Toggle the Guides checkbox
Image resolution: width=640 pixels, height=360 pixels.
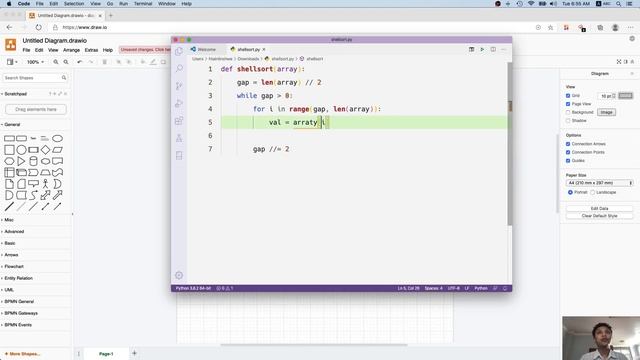(x=568, y=161)
